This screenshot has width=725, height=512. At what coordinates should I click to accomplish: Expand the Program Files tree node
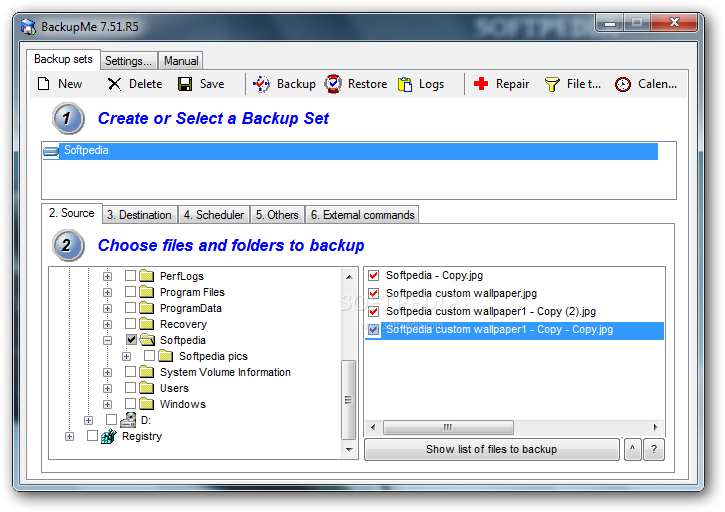click(107, 292)
